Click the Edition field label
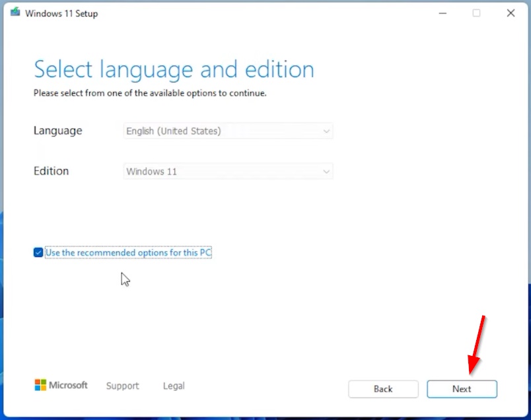The width and height of the screenshot is (531, 420). pyautogui.click(x=51, y=171)
